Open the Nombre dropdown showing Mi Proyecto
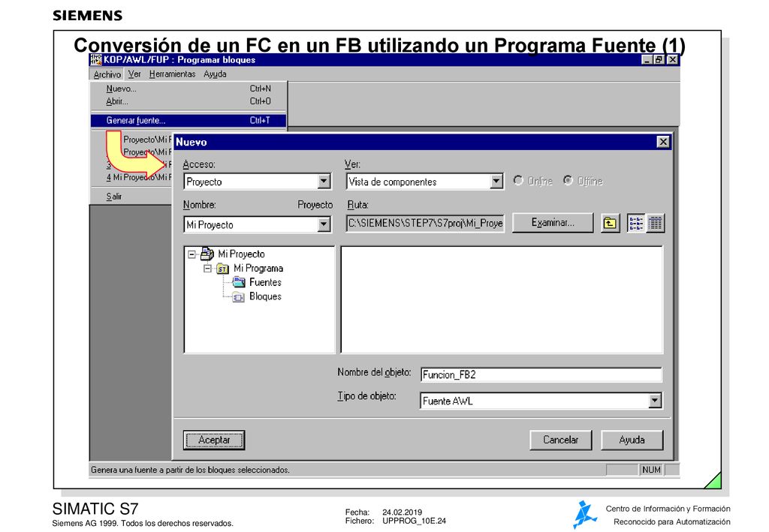This screenshot has height=532, width=769. (x=324, y=225)
